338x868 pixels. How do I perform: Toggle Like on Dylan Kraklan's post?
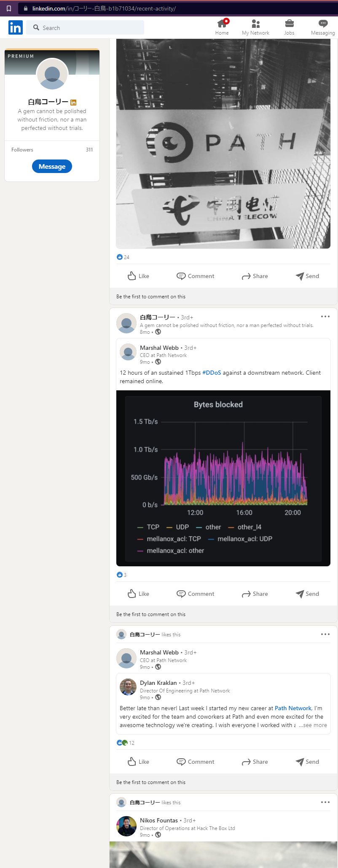coord(138,762)
